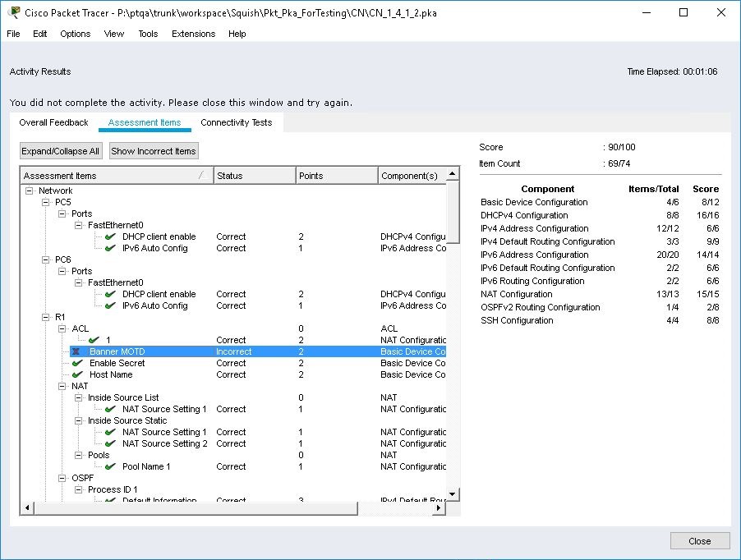Click the vertical scrollbar thumb
Image resolution: width=741 pixels, height=560 pixels.
[453, 212]
